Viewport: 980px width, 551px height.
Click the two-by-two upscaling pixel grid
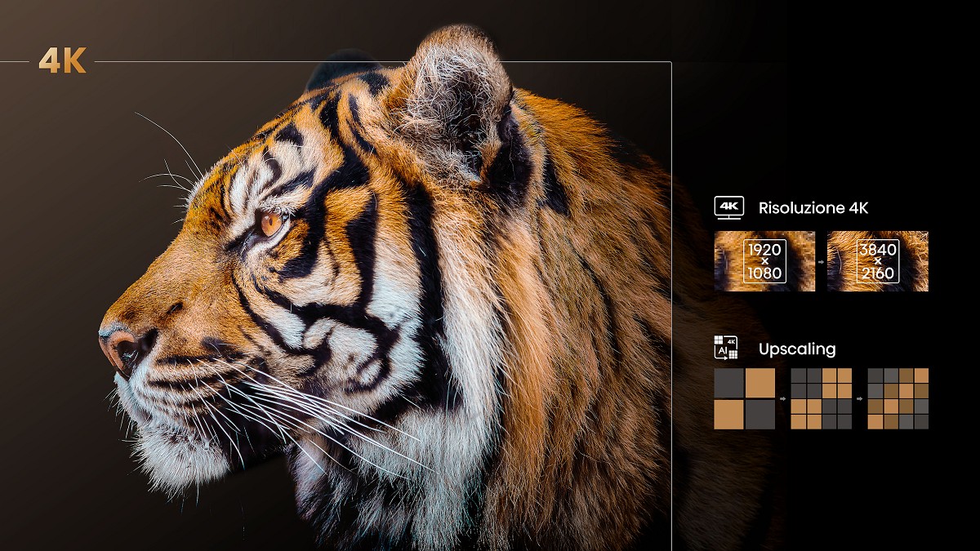744,398
